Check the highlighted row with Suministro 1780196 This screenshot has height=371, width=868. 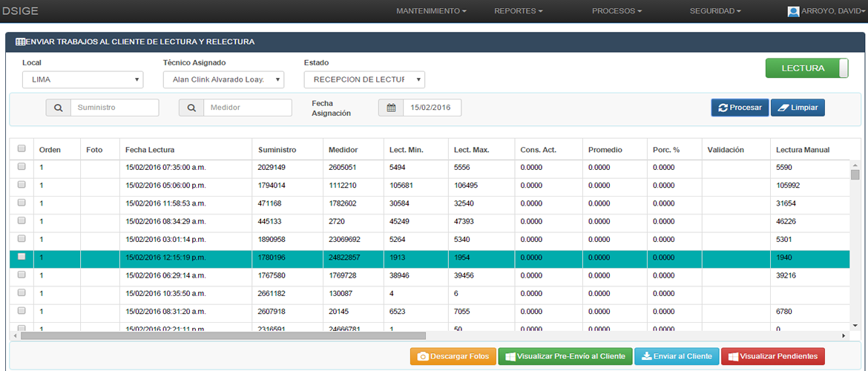pos(22,257)
